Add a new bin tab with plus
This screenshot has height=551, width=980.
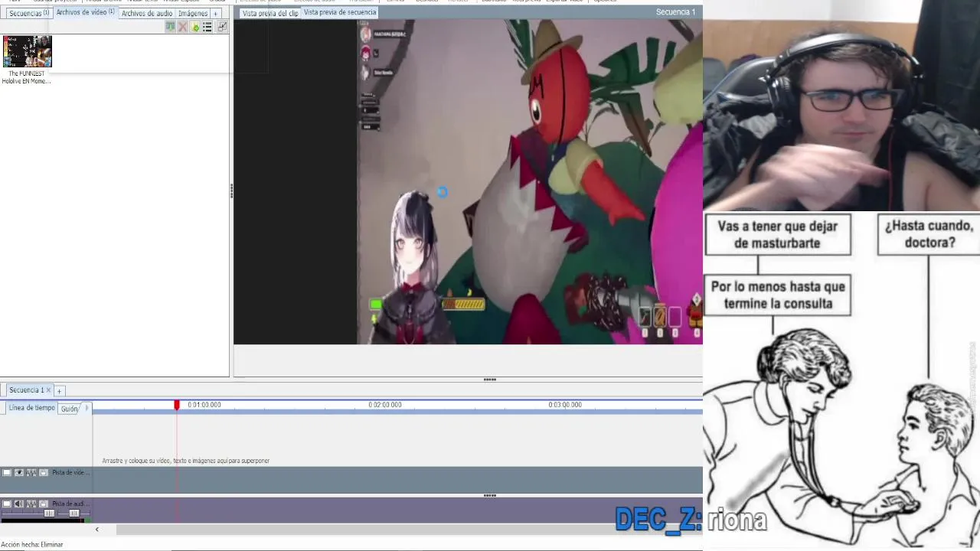click(215, 14)
